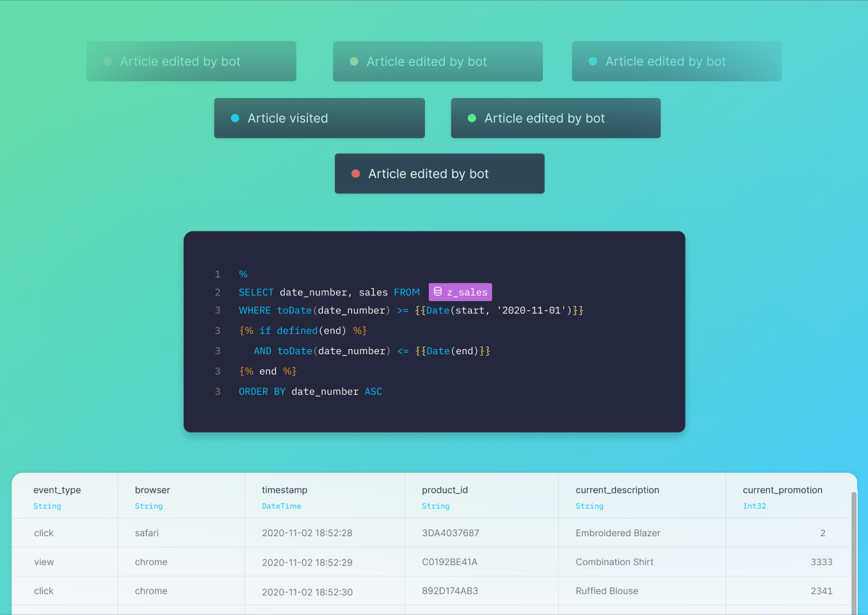
Task: Click the product_id column header
Action: pos(445,490)
